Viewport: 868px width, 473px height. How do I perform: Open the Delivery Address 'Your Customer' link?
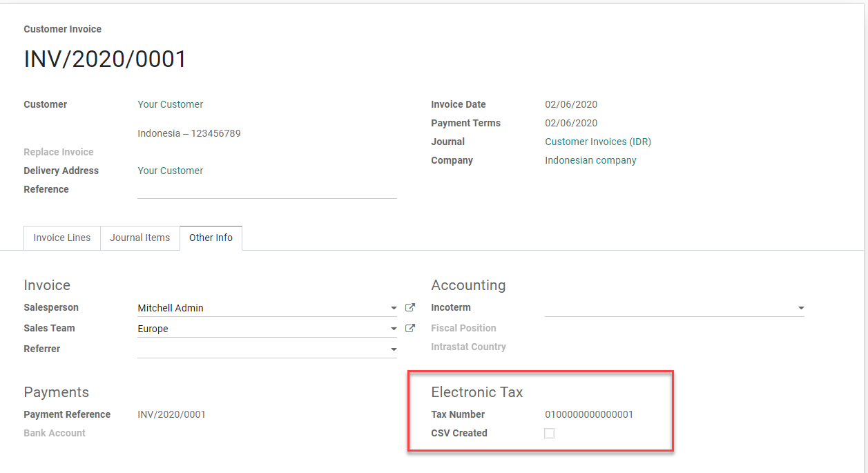(x=170, y=171)
